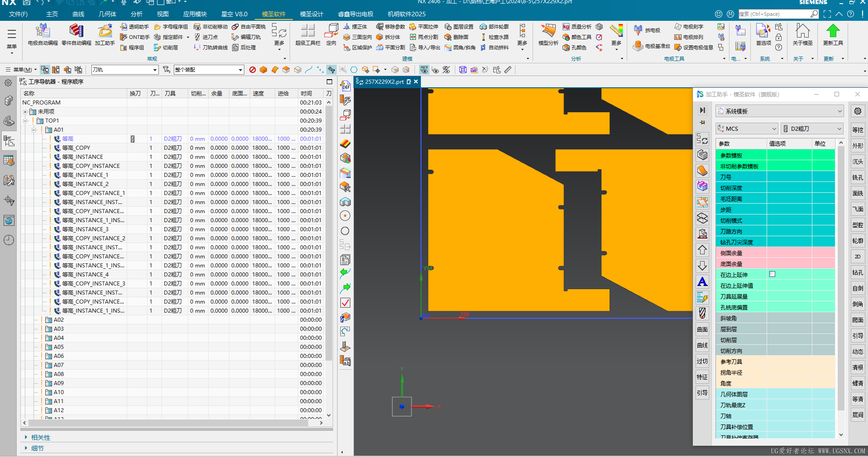Switch to the 模圣设计 ribbon tab
This screenshot has width=868, height=457.
point(312,14)
